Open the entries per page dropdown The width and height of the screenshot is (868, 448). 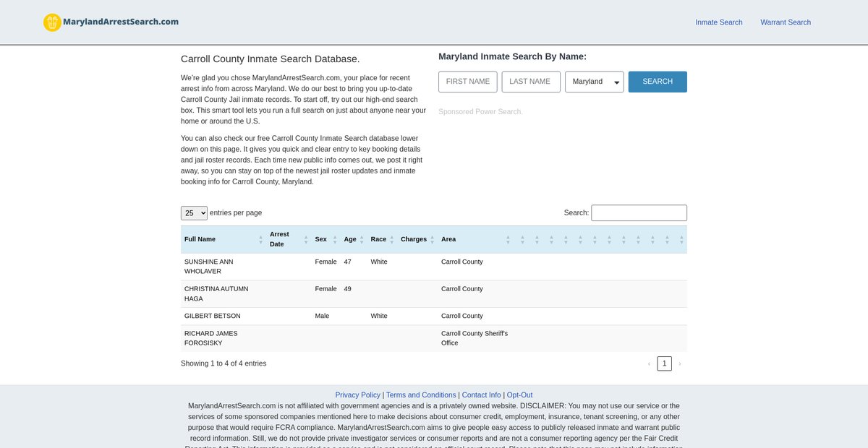tap(194, 213)
